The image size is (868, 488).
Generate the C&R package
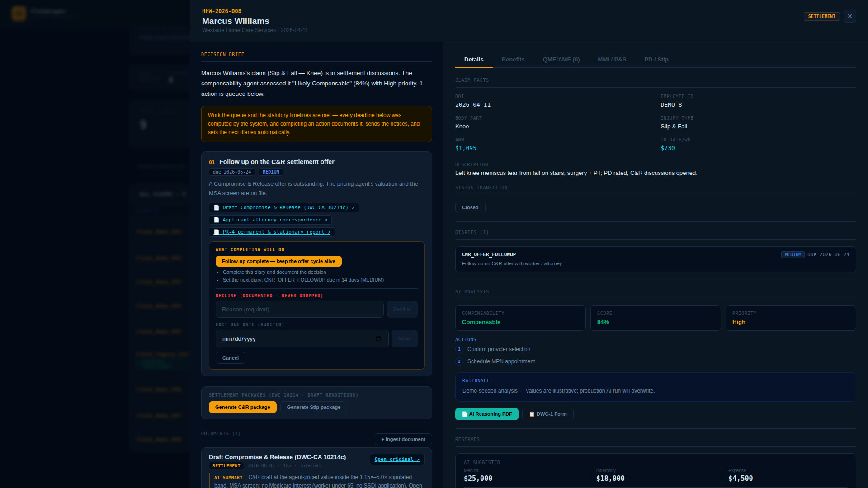(x=242, y=407)
